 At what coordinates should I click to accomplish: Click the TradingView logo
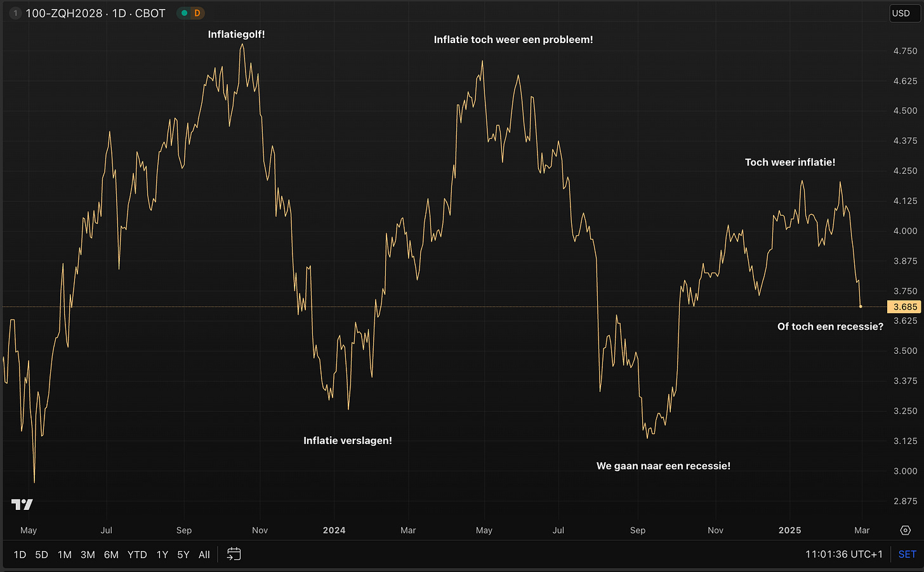[x=22, y=504]
